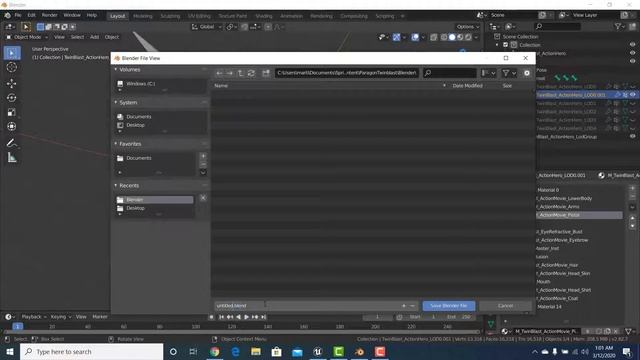The width and height of the screenshot is (640, 360).
Task: Go up to the parent directory
Action: (240, 73)
